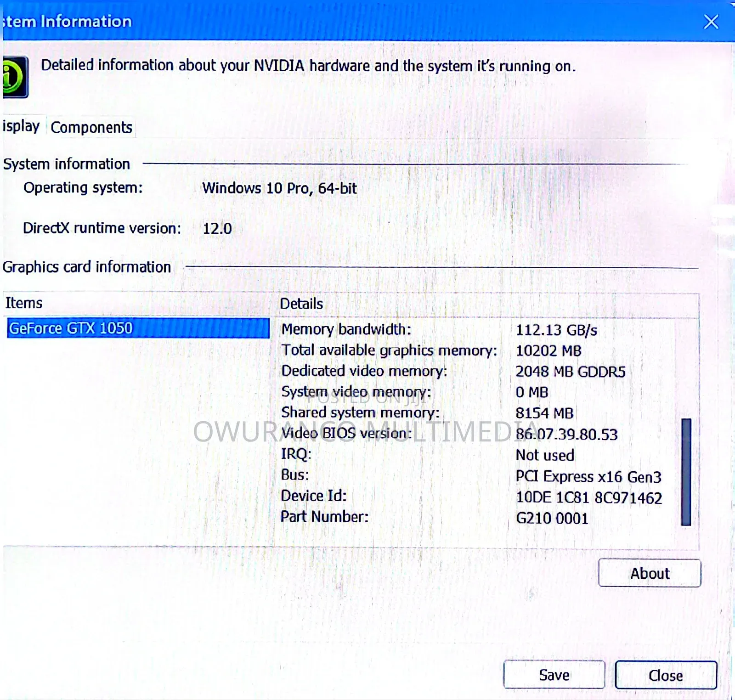The height and width of the screenshot is (700, 735).
Task: Click the Operating system label
Action: click(x=83, y=188)
